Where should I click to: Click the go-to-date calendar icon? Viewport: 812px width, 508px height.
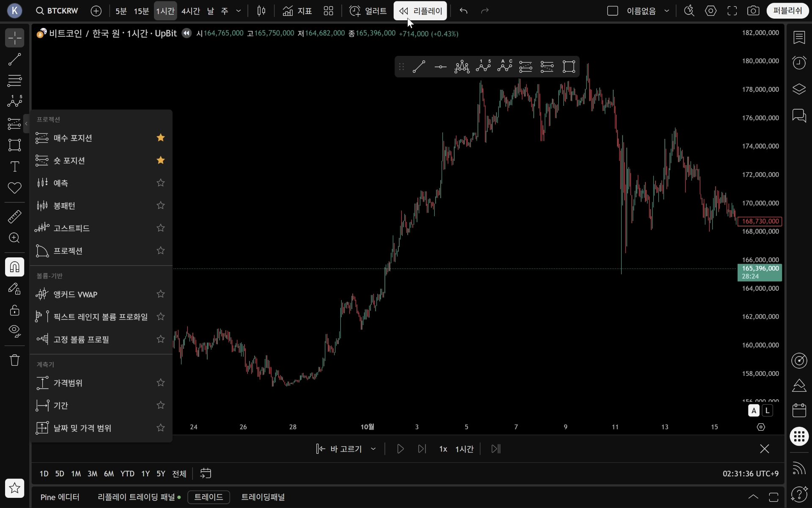(206, 473)
